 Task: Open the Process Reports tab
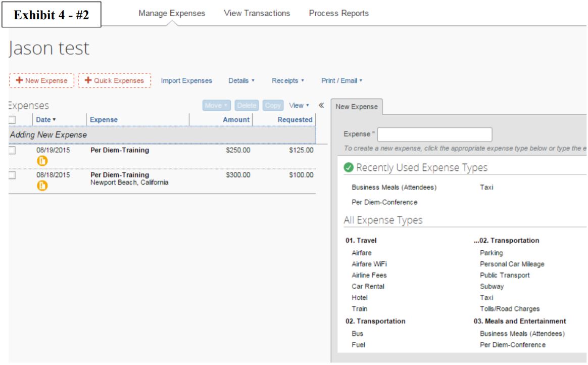pyautogui.click(x=338, y=13)
